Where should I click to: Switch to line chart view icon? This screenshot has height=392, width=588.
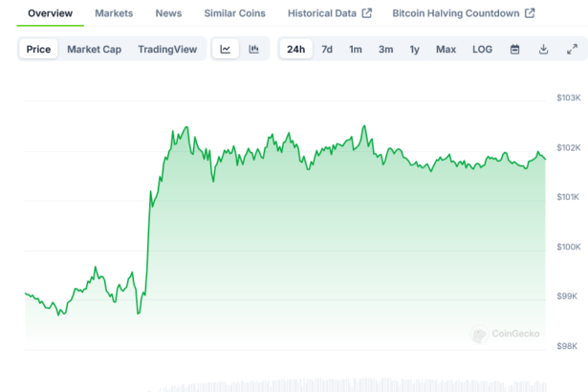click(225, 50)
